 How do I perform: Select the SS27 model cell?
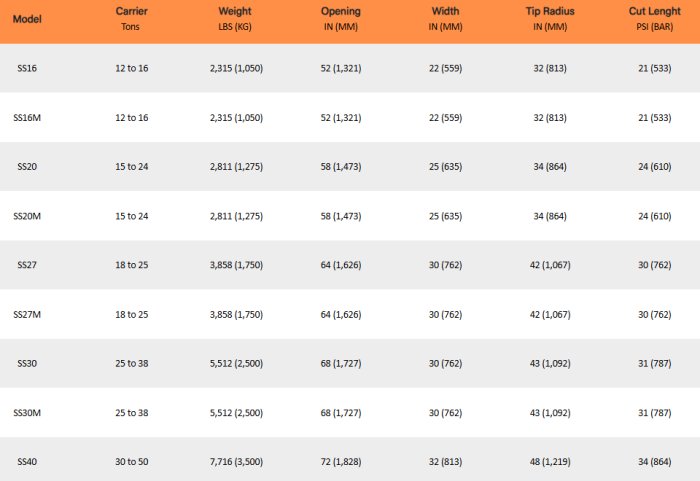26,264
